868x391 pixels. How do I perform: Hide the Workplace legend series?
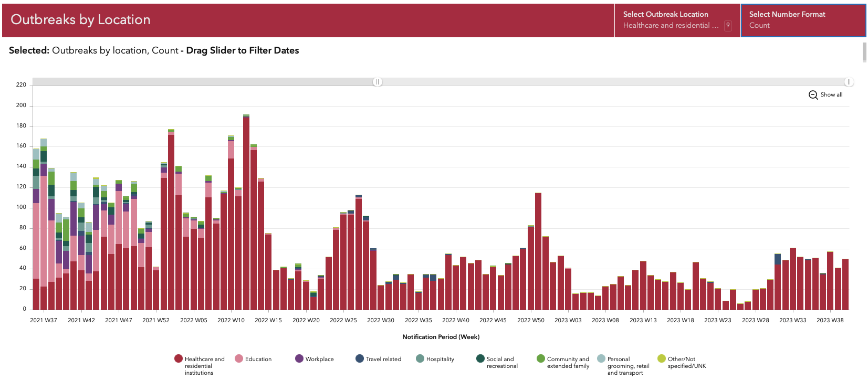point(299,359)
